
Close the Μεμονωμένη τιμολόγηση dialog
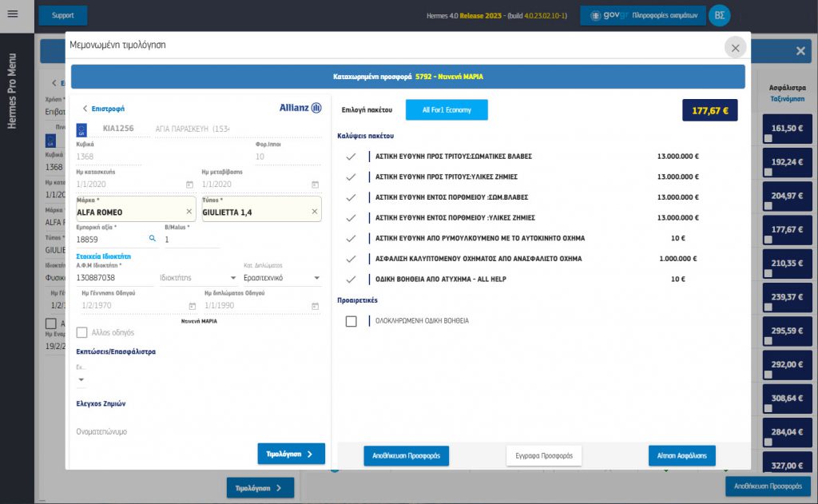coord(735,48)
